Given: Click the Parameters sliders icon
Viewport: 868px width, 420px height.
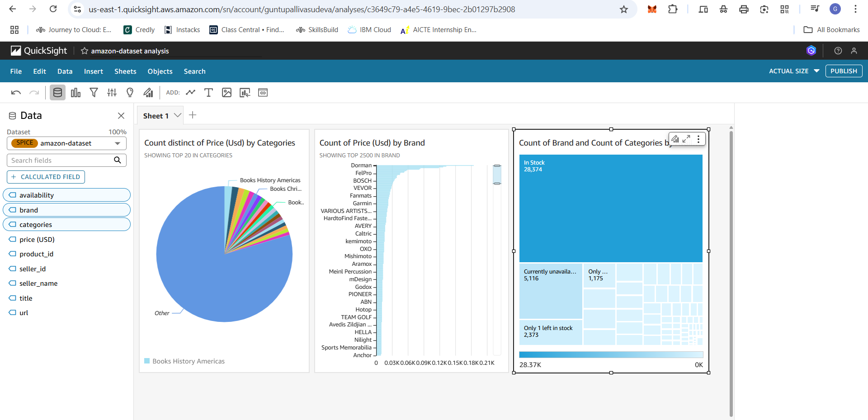Looking at the screenshot, I should (112, 92).
